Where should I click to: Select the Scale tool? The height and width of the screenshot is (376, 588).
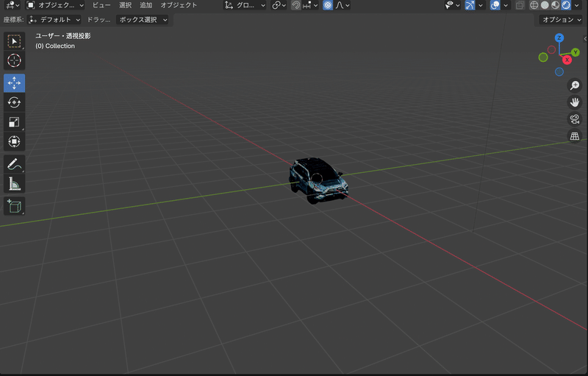14,122
